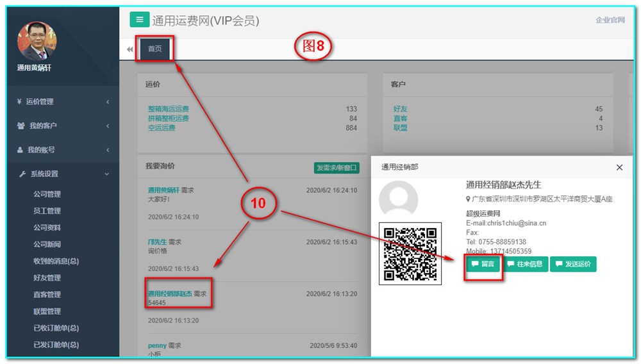
Task: Open inquiry sender 通用黄炳轩
Action: click(x=163, y=190)
